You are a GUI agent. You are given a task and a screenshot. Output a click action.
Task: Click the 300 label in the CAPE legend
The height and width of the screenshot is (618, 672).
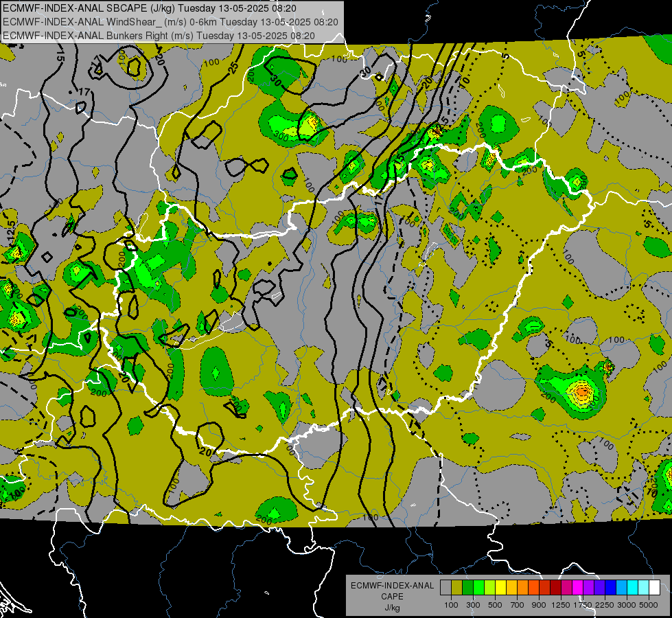coord(473,605)
